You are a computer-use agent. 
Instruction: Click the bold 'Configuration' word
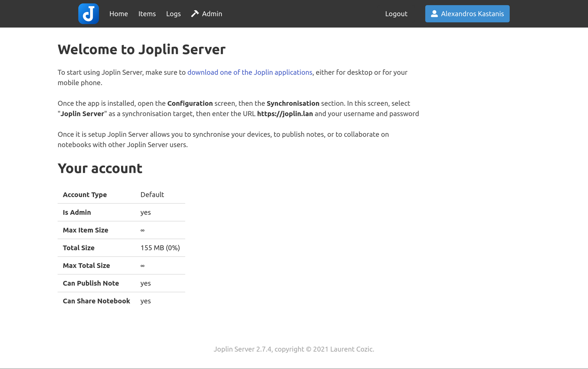pos(190,103)
